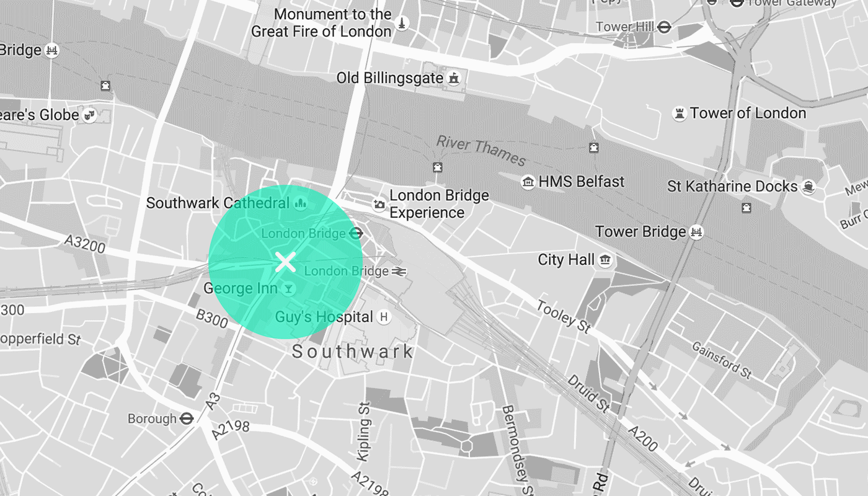Viewport: 868px width, 496px height.
Task: Select the Shakespeare's Globe theatre icon
Action: (x=90, y=115)
